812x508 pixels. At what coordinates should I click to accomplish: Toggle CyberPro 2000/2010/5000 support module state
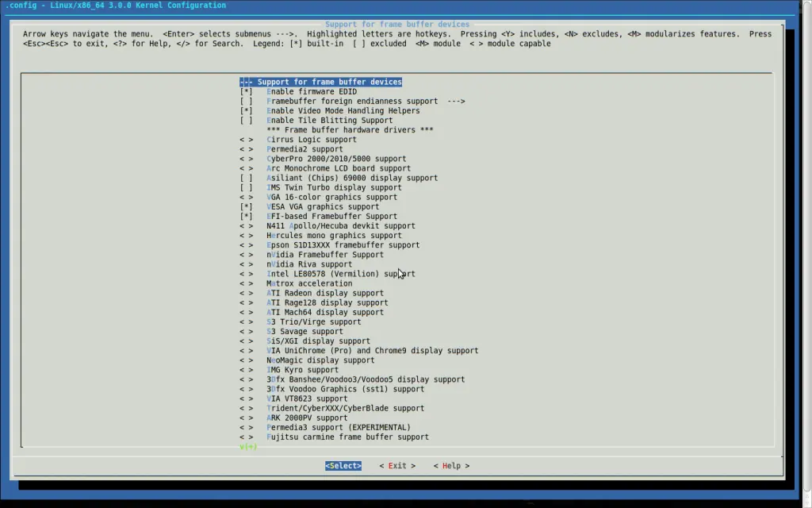pyautogui.click(x=246, y=159)
